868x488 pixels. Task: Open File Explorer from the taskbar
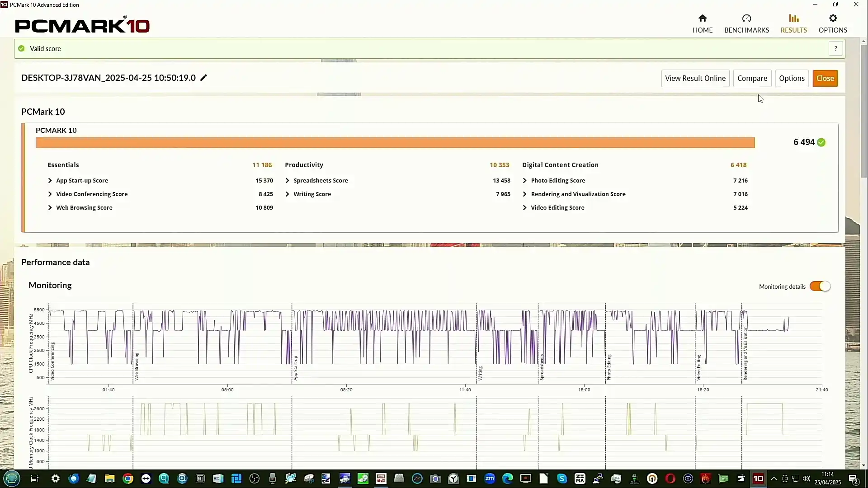pyautogui.click(x=109, y=479)
